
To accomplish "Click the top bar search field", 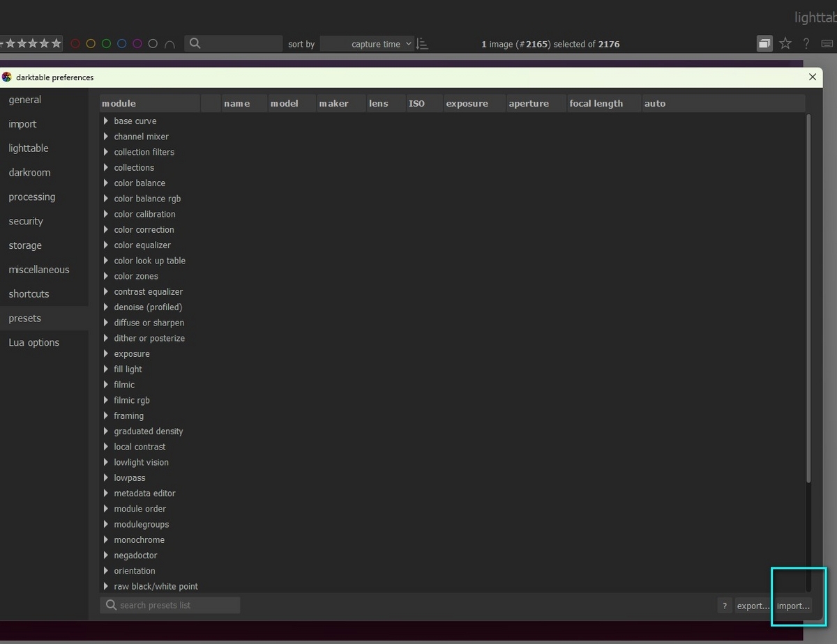I will pos(234,43).
